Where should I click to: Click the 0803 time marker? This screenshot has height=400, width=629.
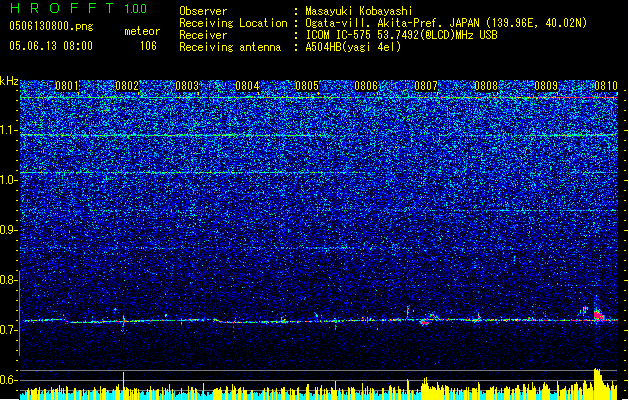click(x=187, y=86)
